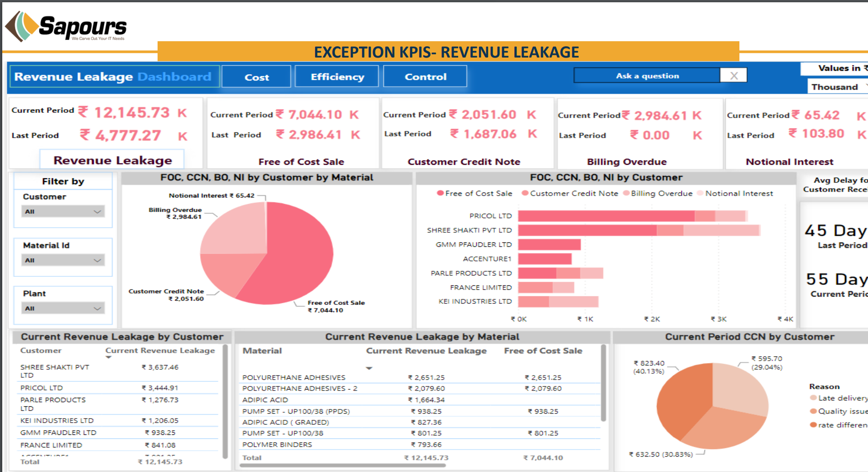Click the PARLE PRODUCTS LTD bar
The height and width of the screenshot is (472, 868).
click(561, 273)
